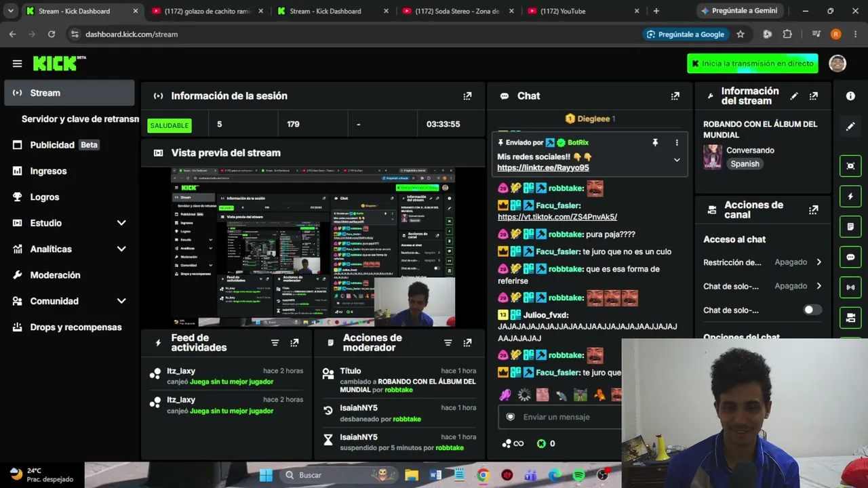Switch to Soda Stereo YouTube tab
This screenshot has height=488, width=868.
(x=457, y=11)
